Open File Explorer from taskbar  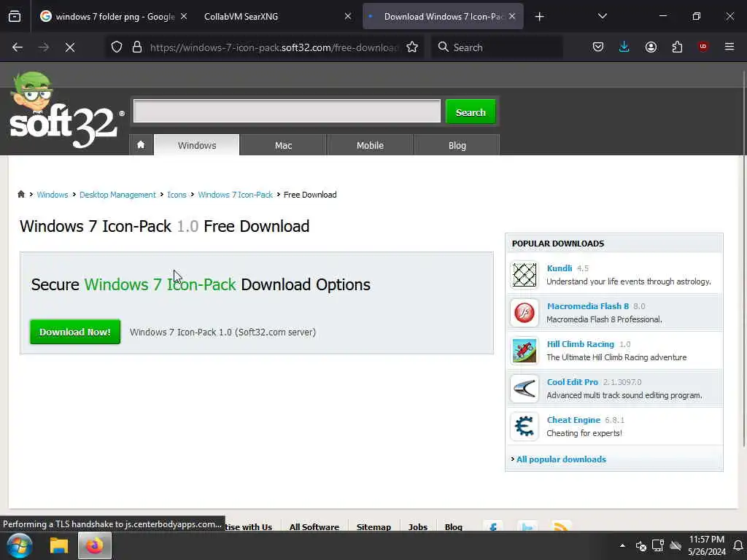click(59, 545)
